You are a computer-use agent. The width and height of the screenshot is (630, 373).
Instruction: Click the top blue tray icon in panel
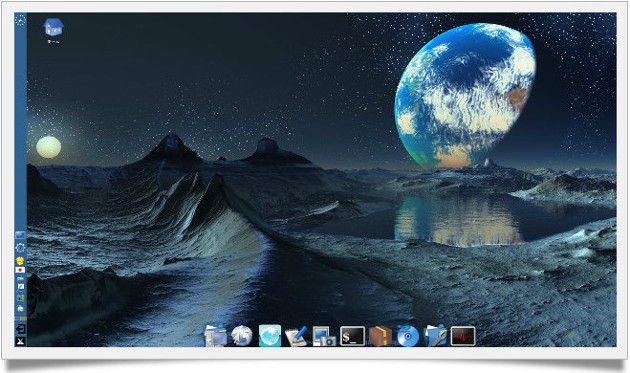click(x=20, y=235)
